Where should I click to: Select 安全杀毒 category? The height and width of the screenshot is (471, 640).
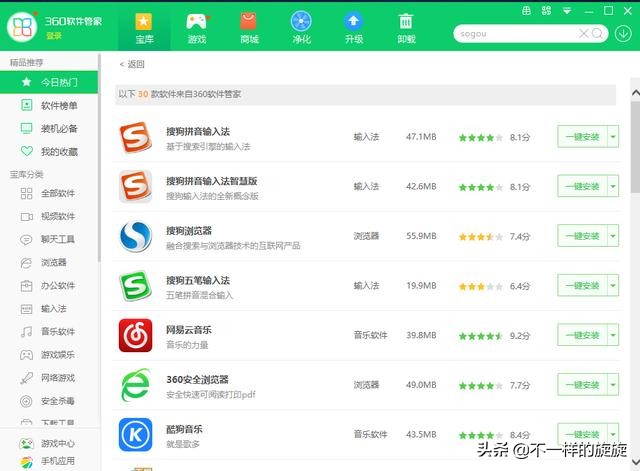coord(49,401)
